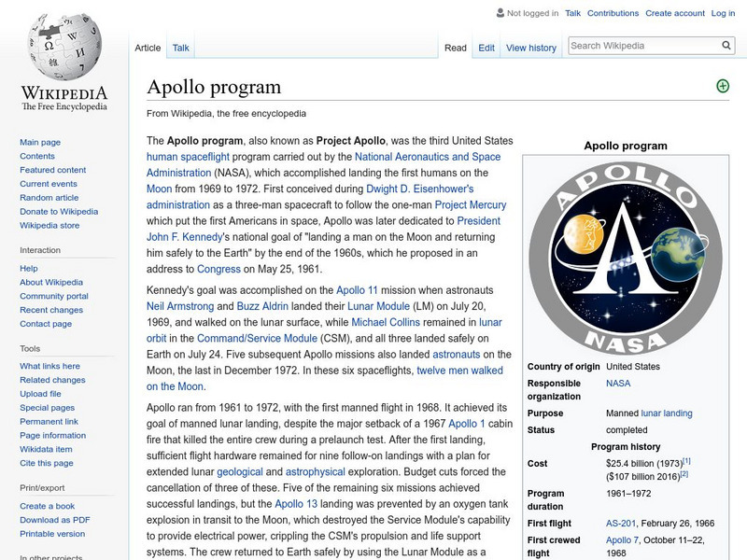Follow the Dwight D. Eisenhower's link
This screenshot has height=560, width=747.
[419, 189]
